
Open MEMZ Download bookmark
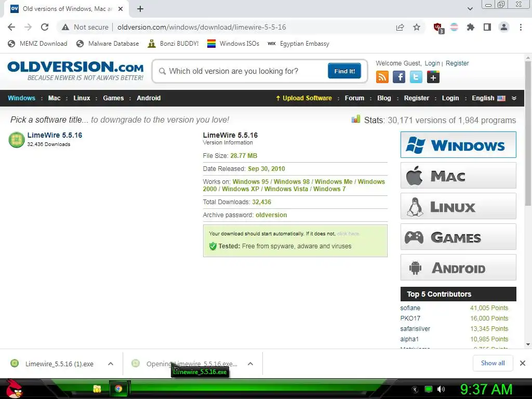pos(37,44)
